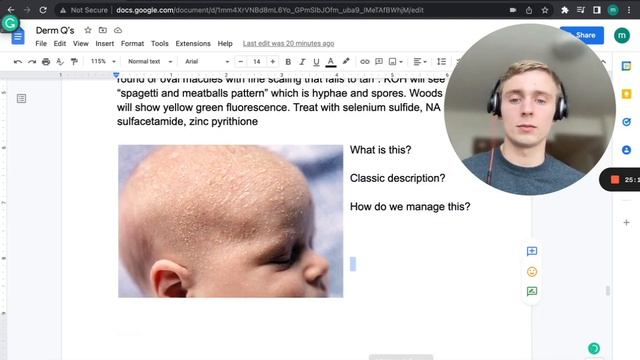Click 'How do we manage this?' text
This screenshot has width=640, height=360.
click(x=410, y=207)
